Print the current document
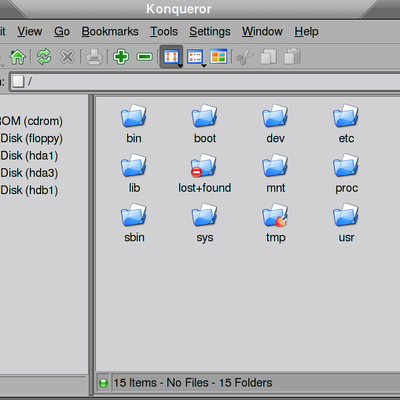400x400 pixels. [94, 57]
